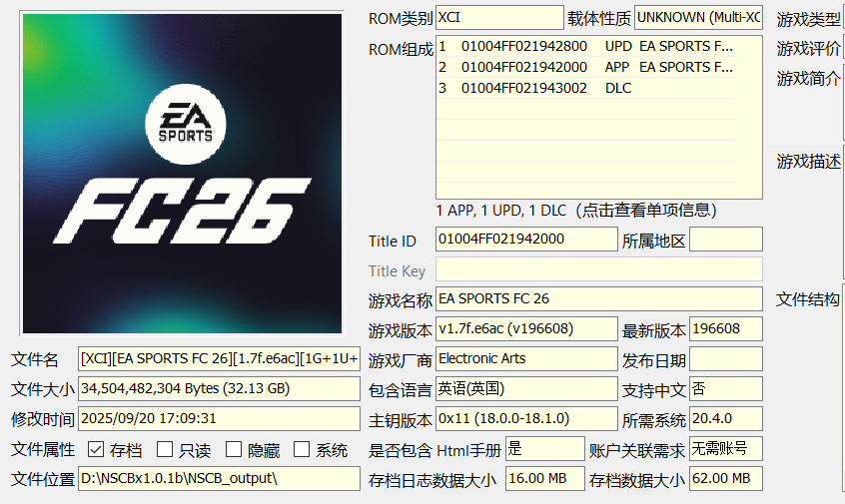Click the 载体性质 field showing UNKNOWN

coord(697,18)
